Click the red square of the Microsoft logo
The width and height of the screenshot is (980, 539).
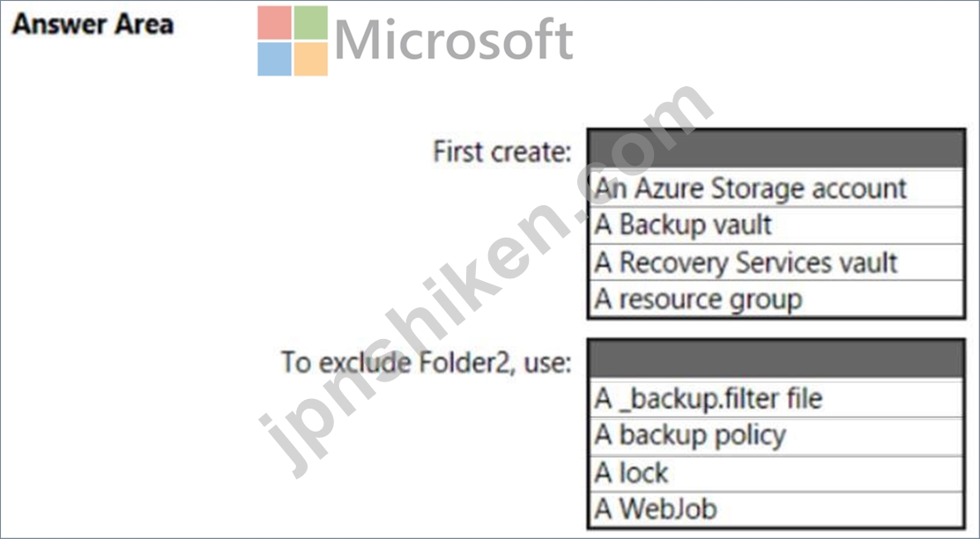[274, 22]
